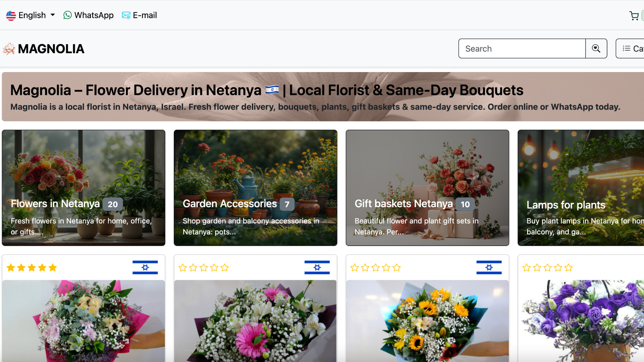Click the Israel flag emoji in banner heading
This screenshot has height=362, width=644.
pos(272,90)
